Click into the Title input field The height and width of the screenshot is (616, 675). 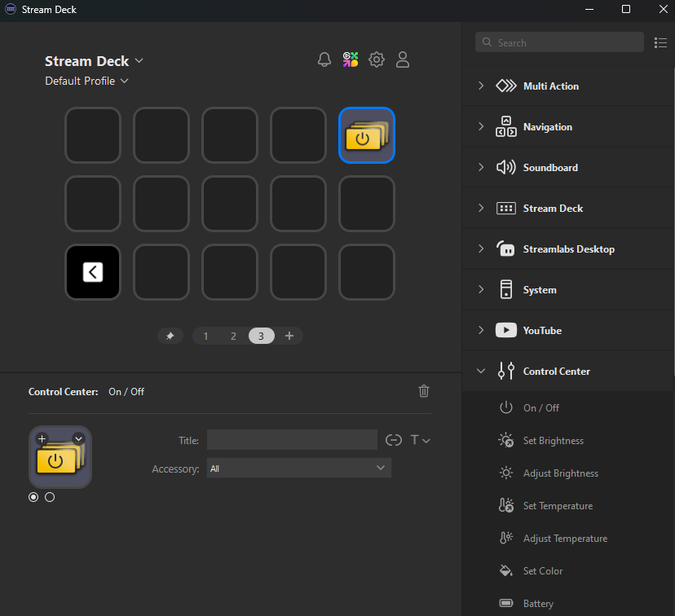point(293,440)
